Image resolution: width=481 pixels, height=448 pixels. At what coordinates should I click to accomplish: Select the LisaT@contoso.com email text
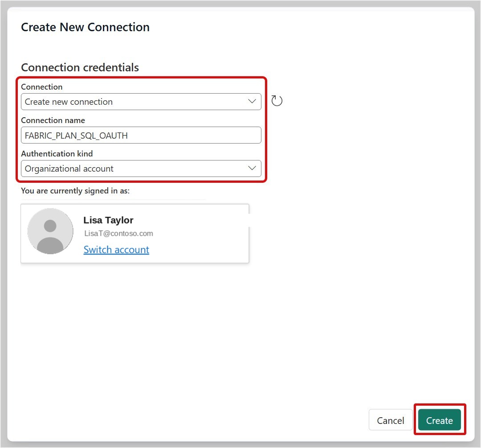(x=118, y=234)
